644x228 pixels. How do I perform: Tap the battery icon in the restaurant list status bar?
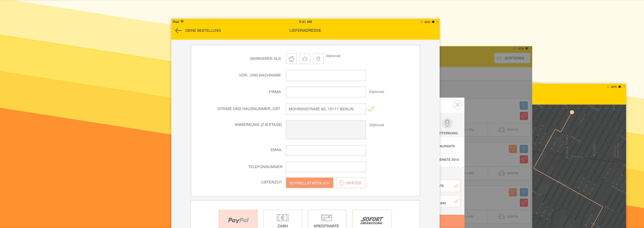(x=528, y=49)
